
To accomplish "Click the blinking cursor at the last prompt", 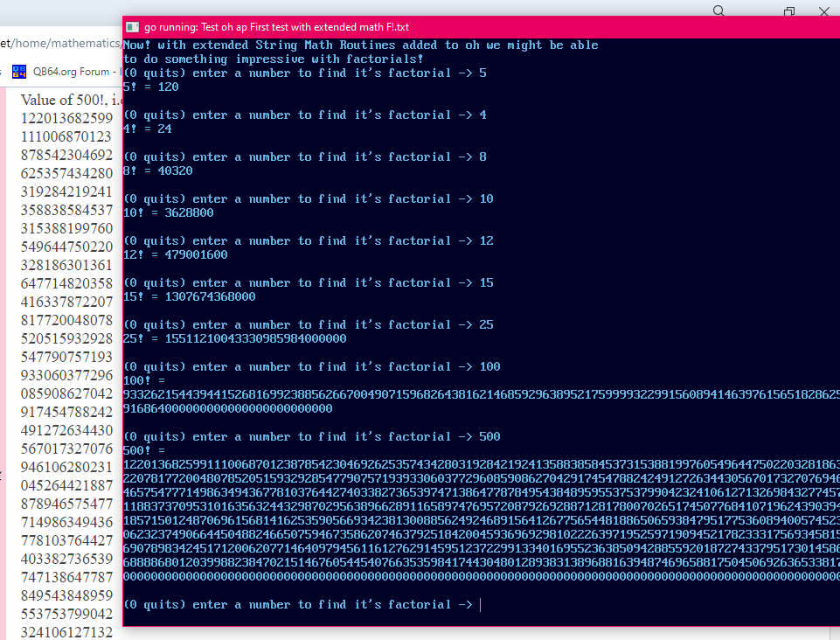I will [x=480, y=604].
